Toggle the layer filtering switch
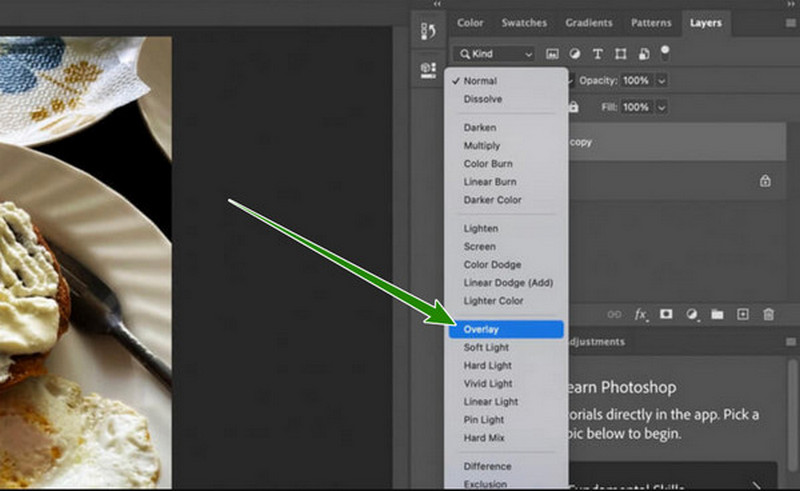This screenshot has width=800, height=491. (665, 51)
